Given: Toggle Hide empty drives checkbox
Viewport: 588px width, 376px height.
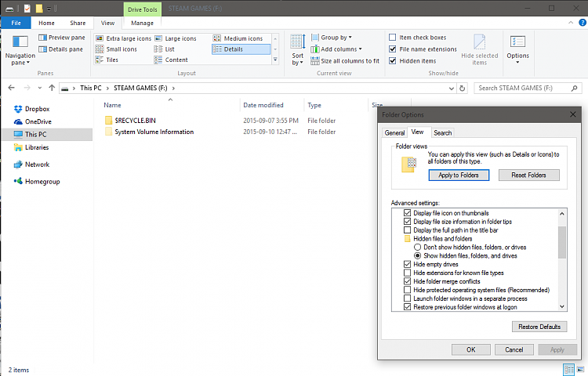Looking at the screenshot, I should [x=407, y=264].
